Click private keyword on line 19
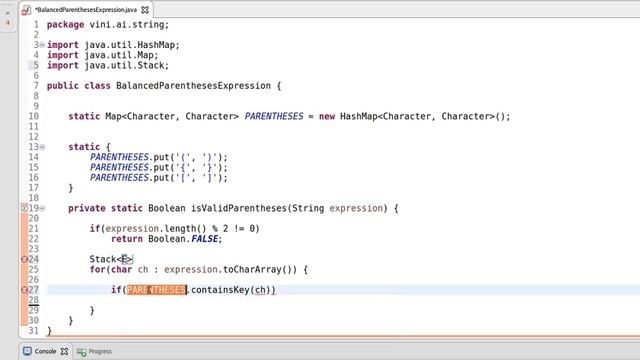The width and height of the screenshot is (640, 360). coord(87,208)
